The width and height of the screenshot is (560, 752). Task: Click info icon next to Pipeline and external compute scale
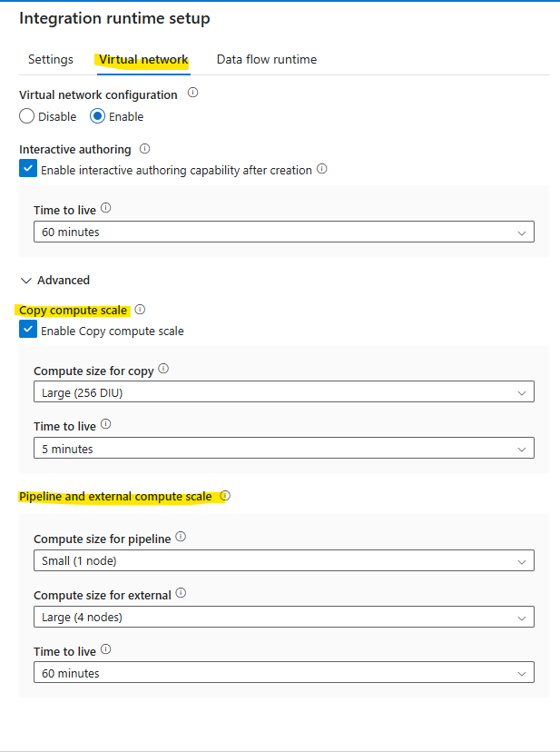225,496
